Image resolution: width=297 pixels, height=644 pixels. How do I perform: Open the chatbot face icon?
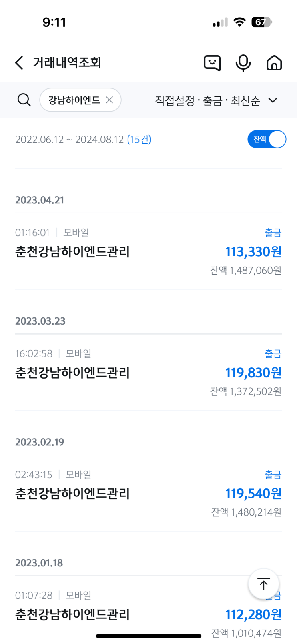[x=212, y=63]
